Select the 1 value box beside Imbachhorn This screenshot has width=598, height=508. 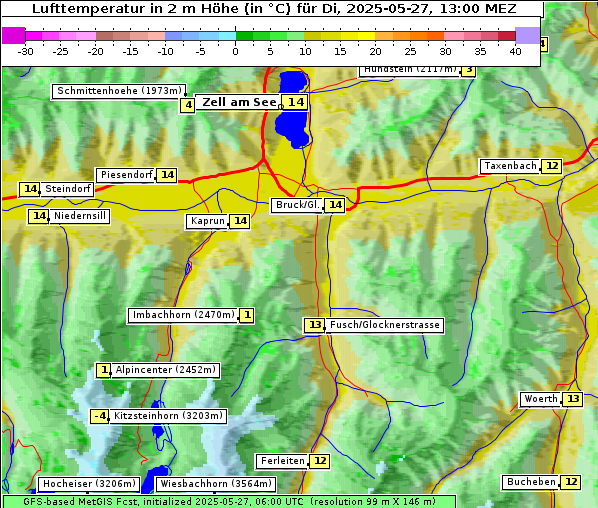click(247, 315)
